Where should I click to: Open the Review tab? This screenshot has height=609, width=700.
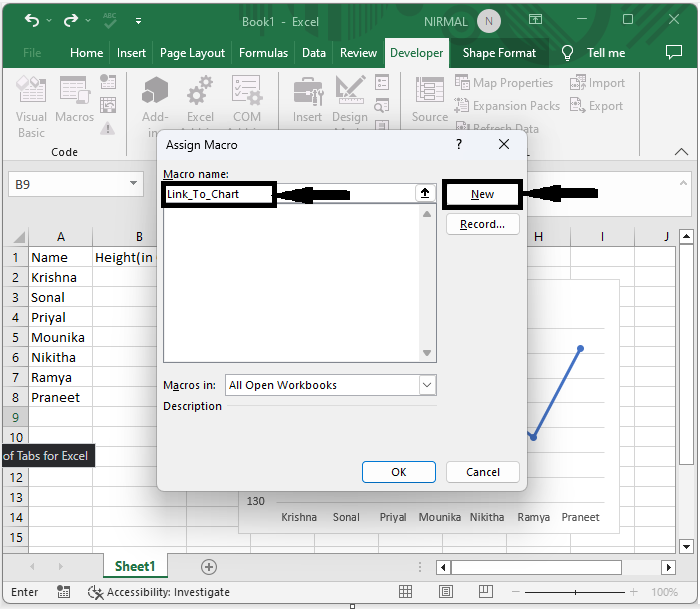pos(358,53)
